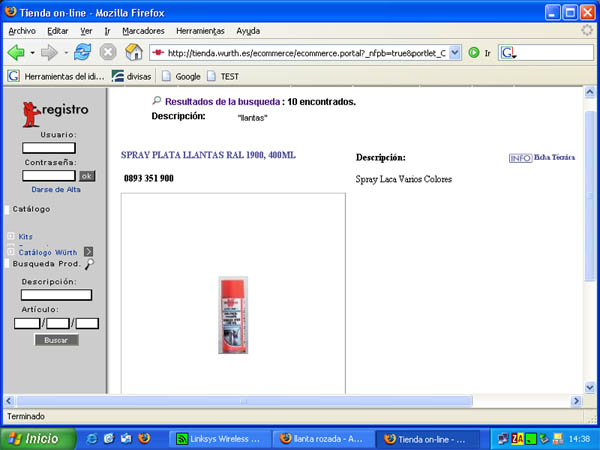Screen dimensions: 600x450
Task: Click the vertical scrollbar thumb
Action: tap(590, 196)
